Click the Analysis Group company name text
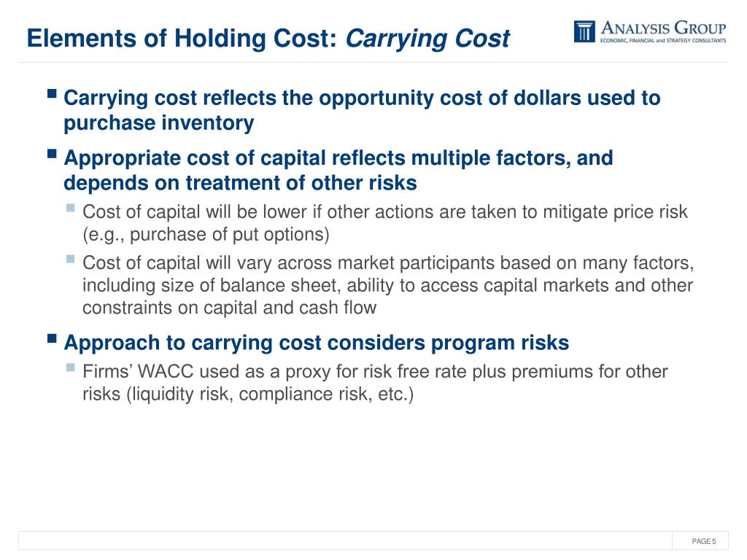Screen dimensions: 747x560 (x=663, y=28)
